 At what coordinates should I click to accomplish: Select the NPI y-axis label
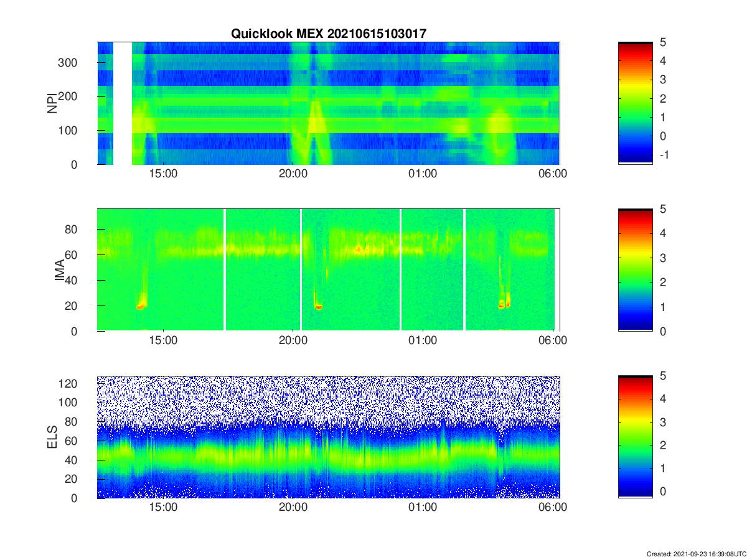pos(52,103)
